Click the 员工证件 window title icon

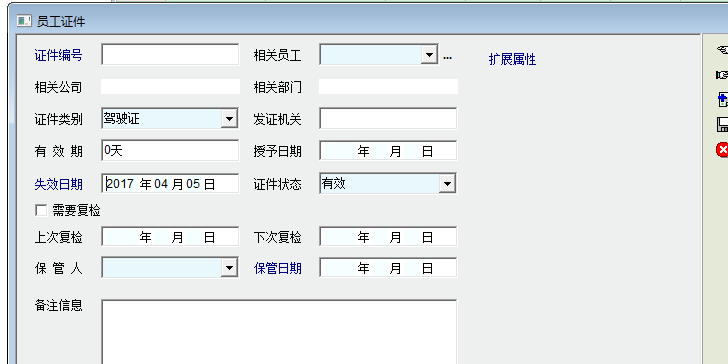[x=24, y=21]
